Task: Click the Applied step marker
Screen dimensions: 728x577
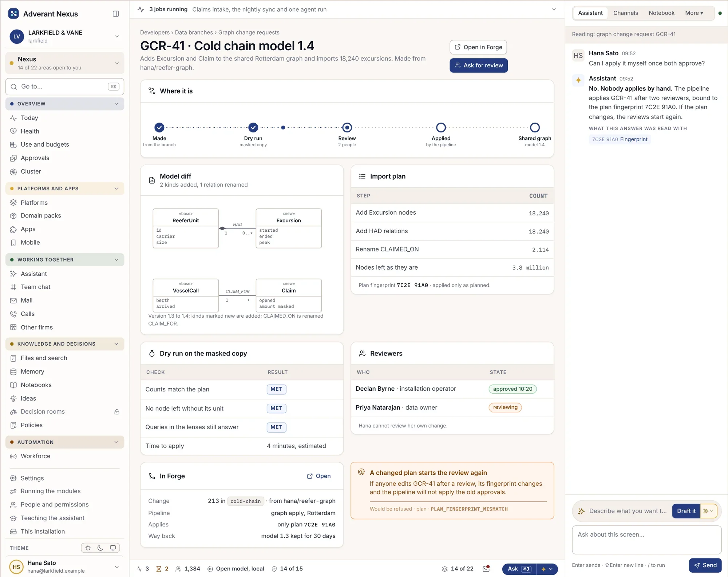Action: coord(441,128)
